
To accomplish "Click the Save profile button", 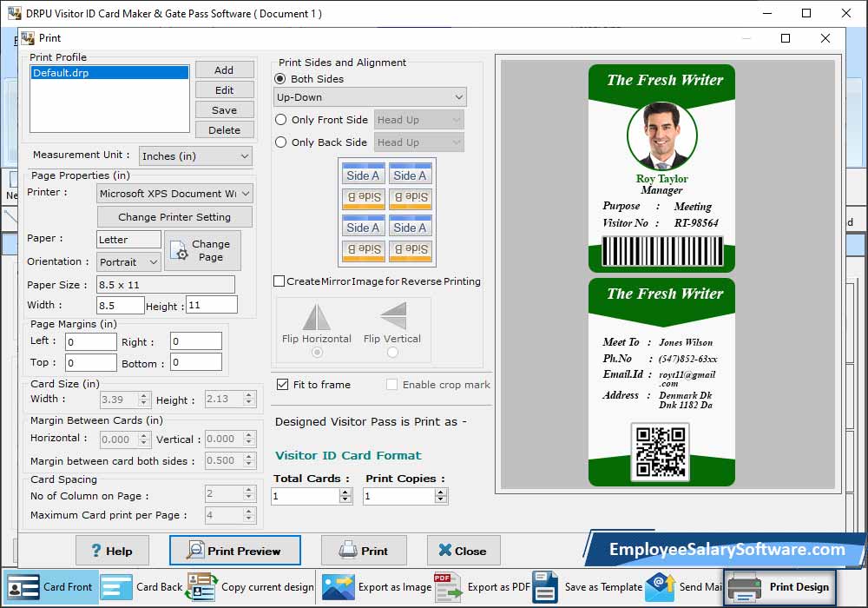I will click(224, 109).
